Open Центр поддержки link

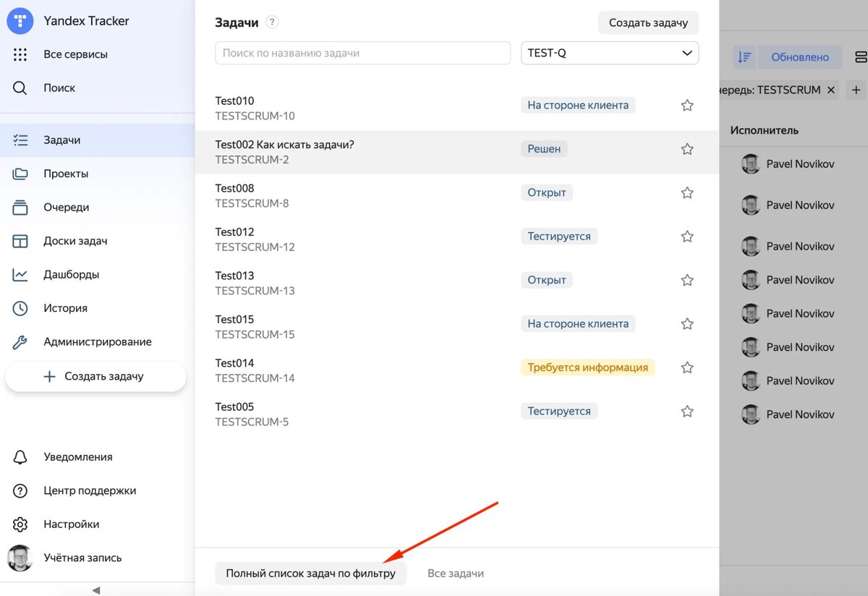[x=90, y=490]
